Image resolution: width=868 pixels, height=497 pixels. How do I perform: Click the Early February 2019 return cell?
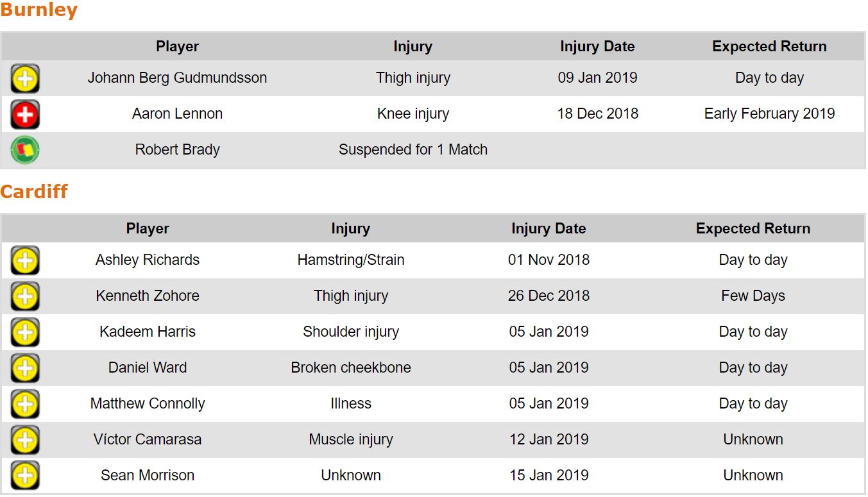769,114
